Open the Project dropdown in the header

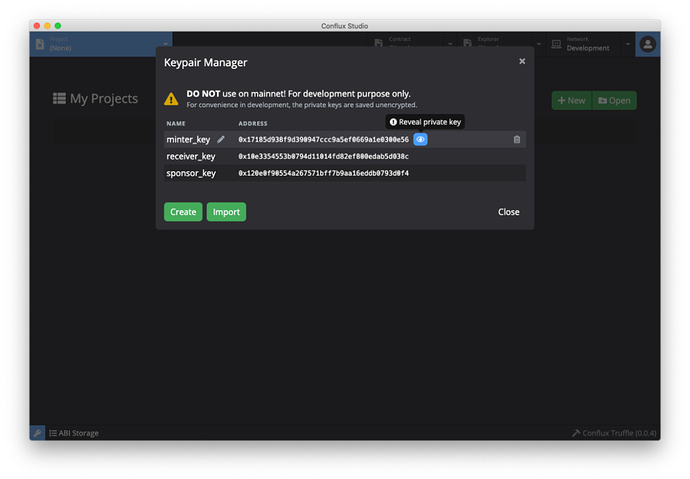point(100,44)
